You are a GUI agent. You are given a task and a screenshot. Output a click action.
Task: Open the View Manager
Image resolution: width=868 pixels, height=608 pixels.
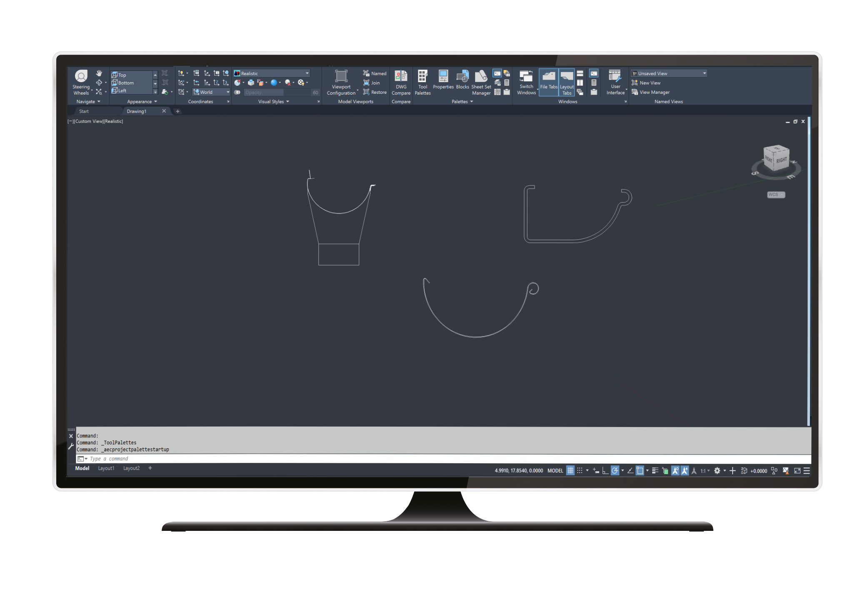(653, 92)
